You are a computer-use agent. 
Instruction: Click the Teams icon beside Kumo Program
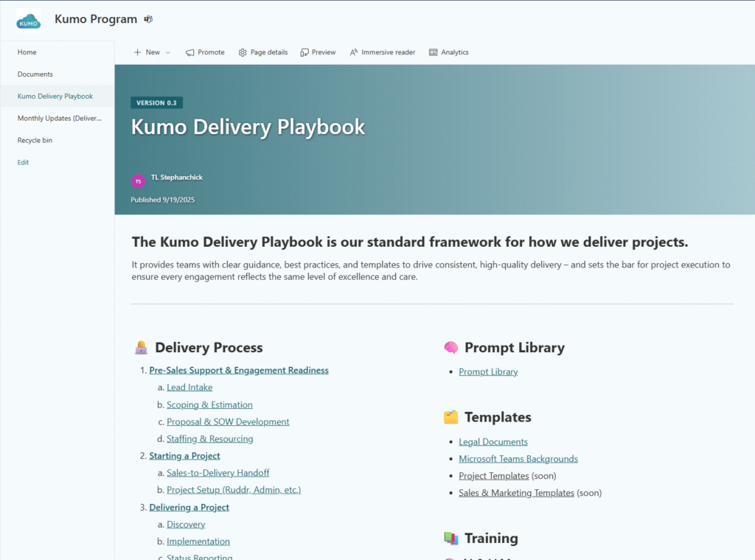click(x=148, y=19)
